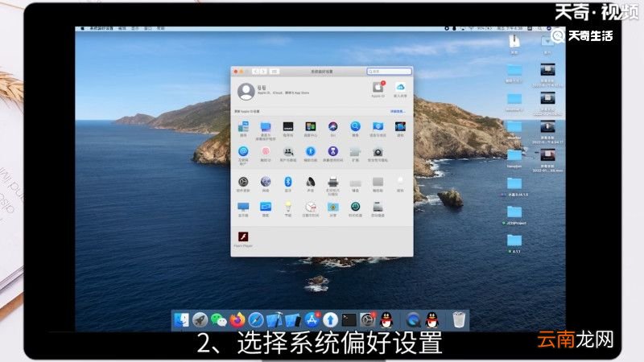The width and height of the screenshot is (644, 362).
Task: Launch Safari from the Dock
Action: tap(256, 319)
